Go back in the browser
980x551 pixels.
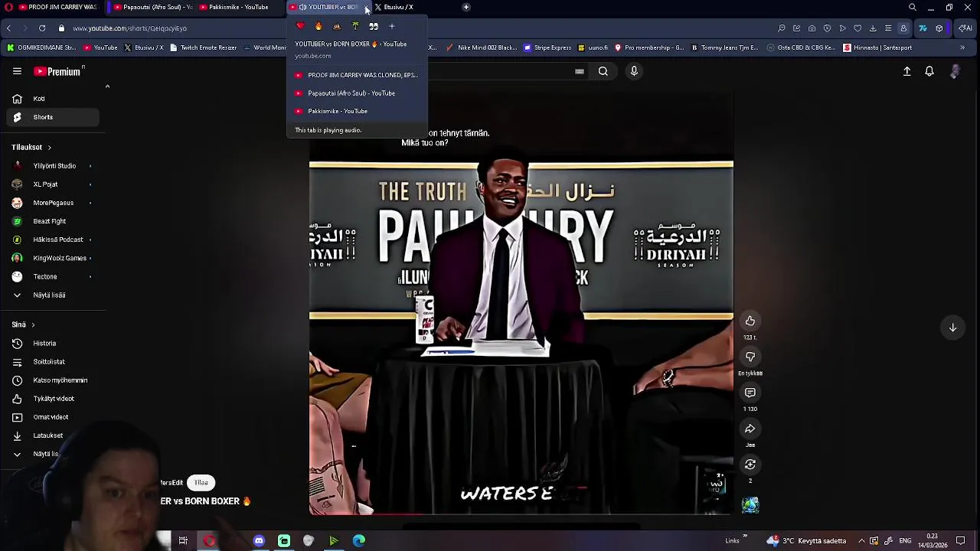pyautogui.click(x=8, y=28)
